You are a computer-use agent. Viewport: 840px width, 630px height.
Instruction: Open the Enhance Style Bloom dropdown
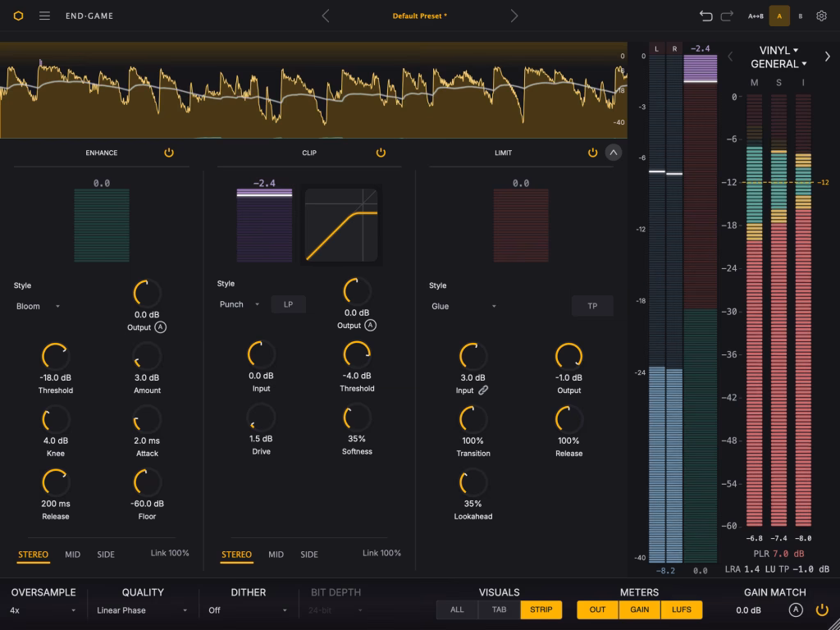(38, 307)
